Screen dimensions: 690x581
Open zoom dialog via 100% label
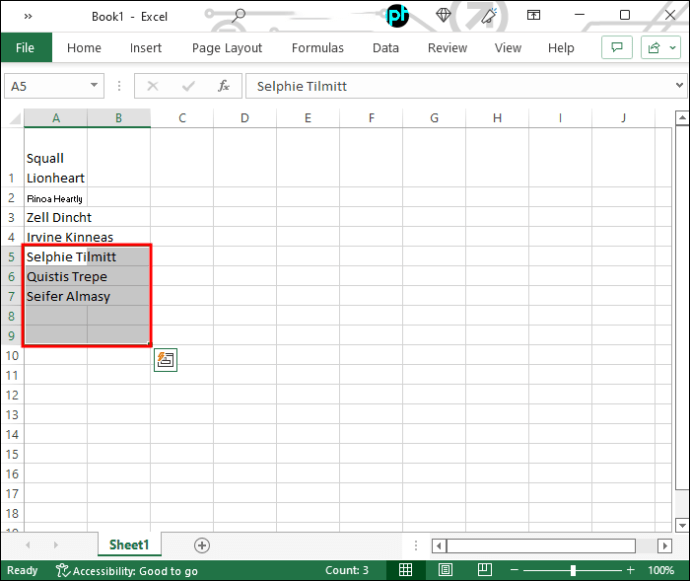[661, 570]
